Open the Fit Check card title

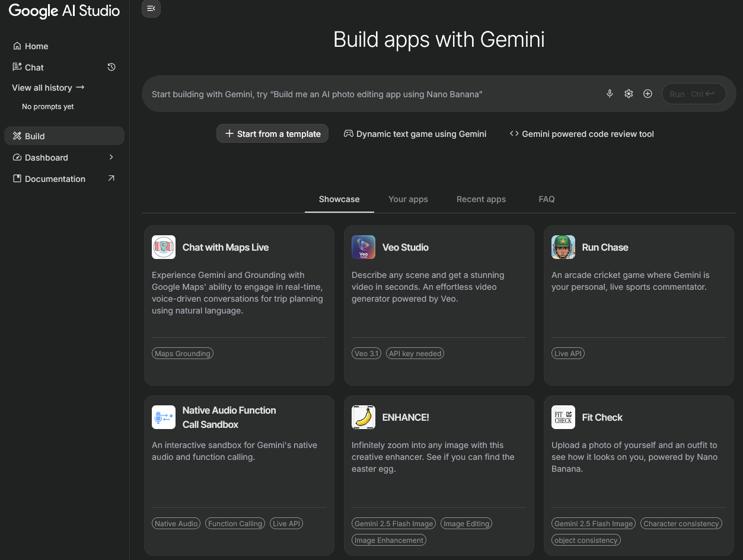602,417
